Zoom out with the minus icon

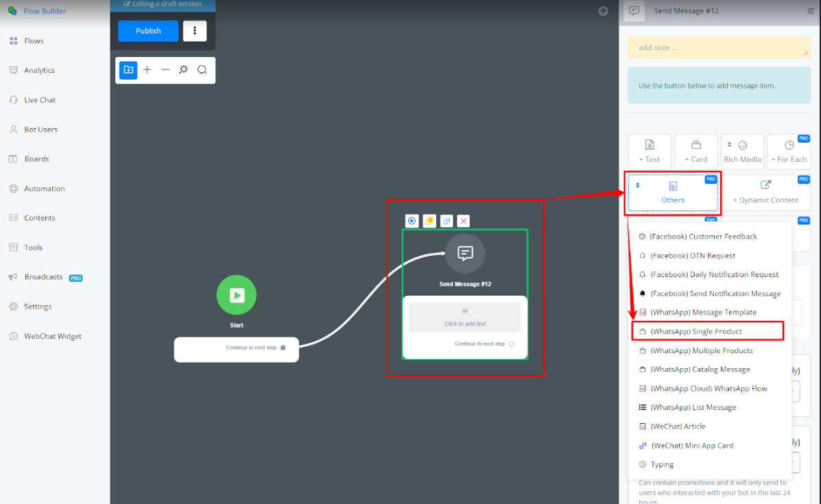pos(165,70)
